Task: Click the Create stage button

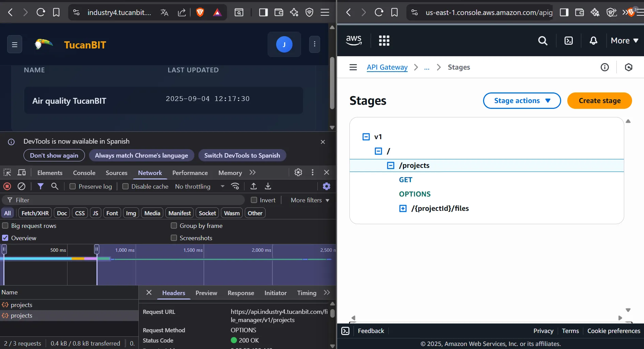Action: pos(599,101)
